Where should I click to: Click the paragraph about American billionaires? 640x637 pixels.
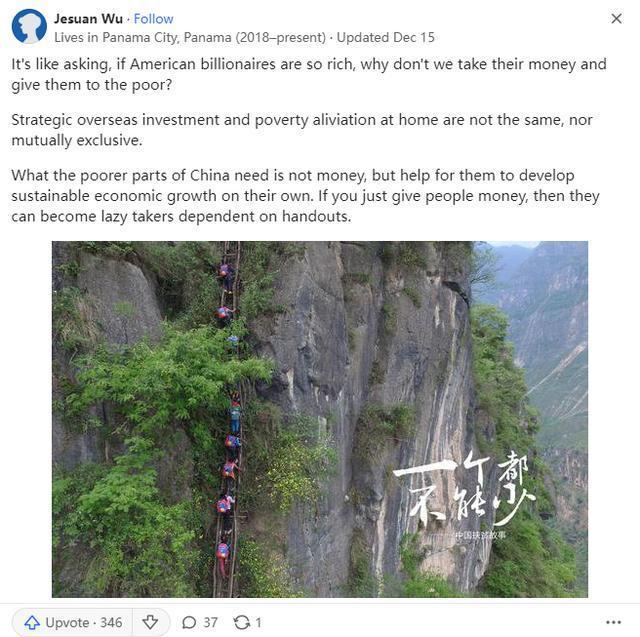[309, 74]
